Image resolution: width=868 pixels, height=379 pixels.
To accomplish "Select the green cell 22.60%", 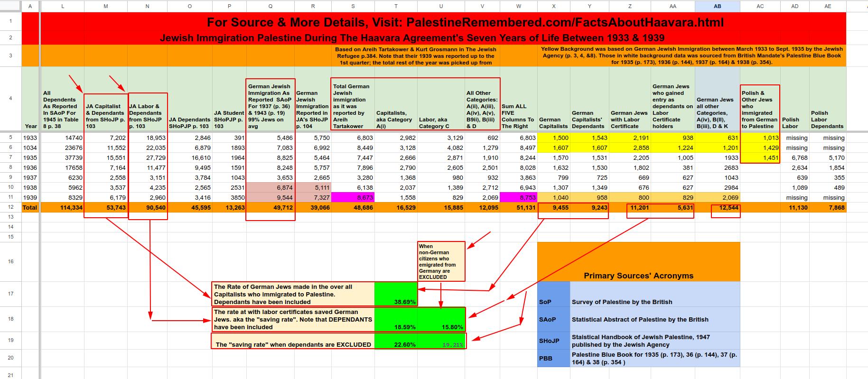I will click(396, 341).
